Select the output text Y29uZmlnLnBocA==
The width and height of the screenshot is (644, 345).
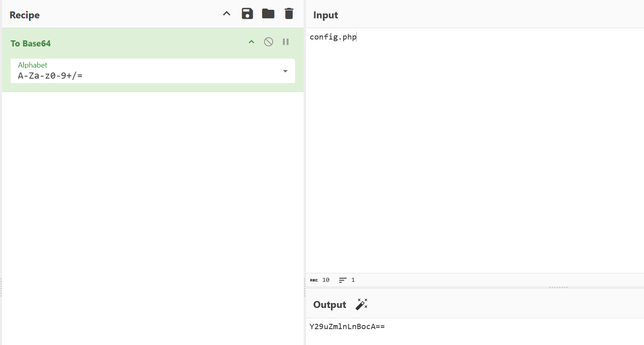[x=347, y=327]
